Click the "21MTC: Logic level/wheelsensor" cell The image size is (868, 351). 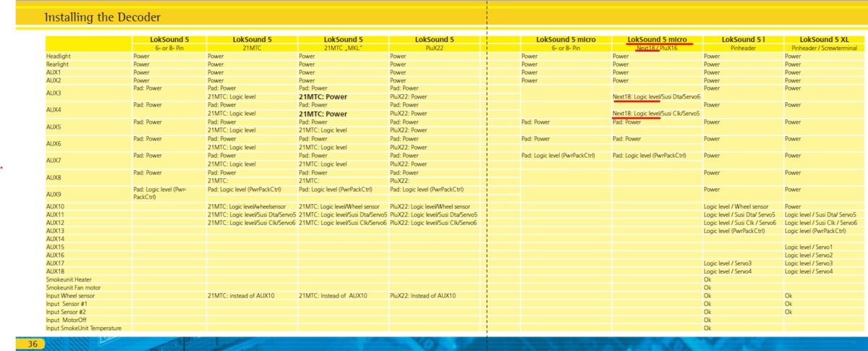pyautogui.click(x=247, y=206)
